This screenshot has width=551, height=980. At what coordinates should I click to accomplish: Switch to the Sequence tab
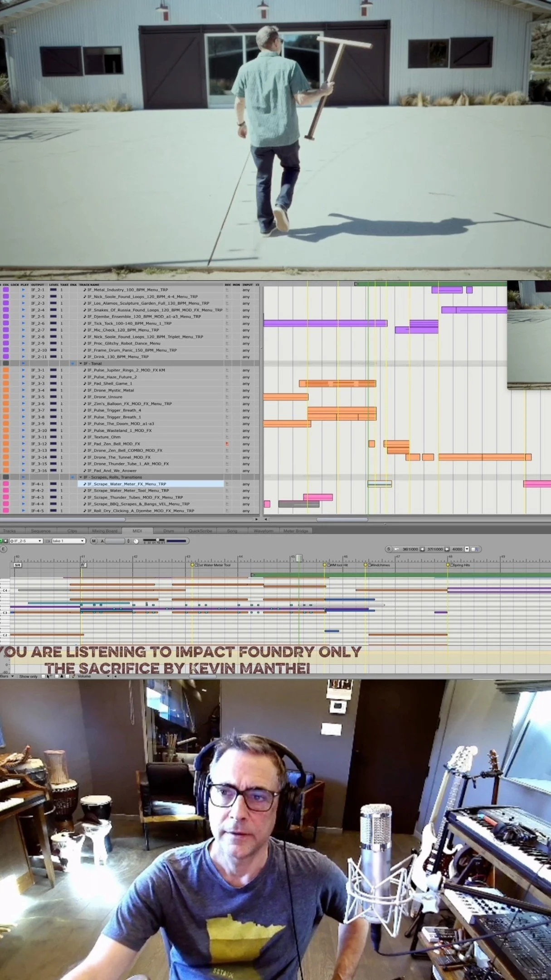41,531
